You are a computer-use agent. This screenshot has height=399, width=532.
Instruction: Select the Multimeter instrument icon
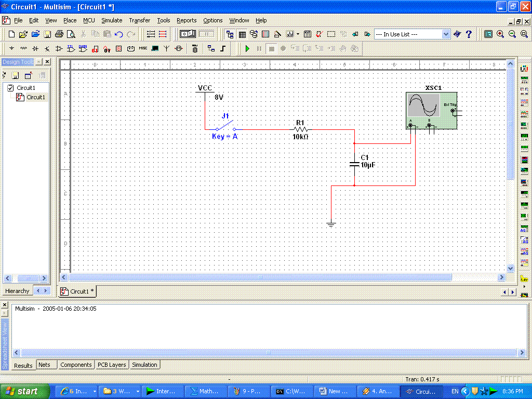click(x=524, y=69)
